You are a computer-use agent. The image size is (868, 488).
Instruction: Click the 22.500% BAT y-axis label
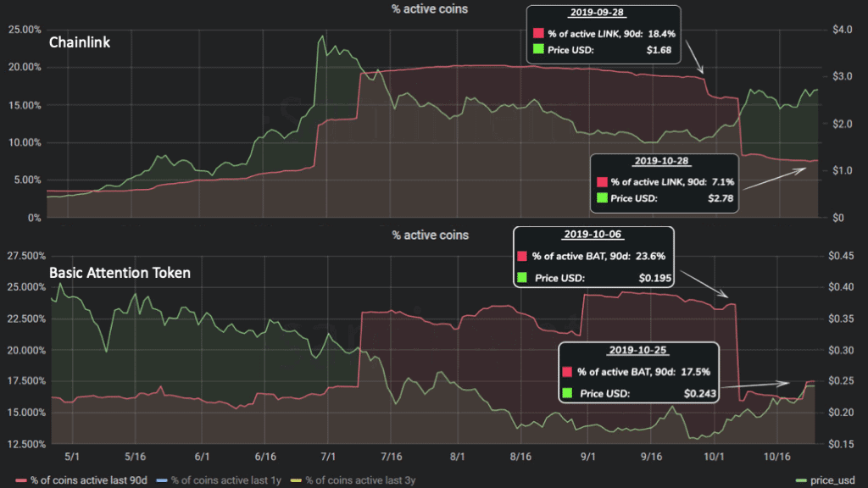point(26,319)
